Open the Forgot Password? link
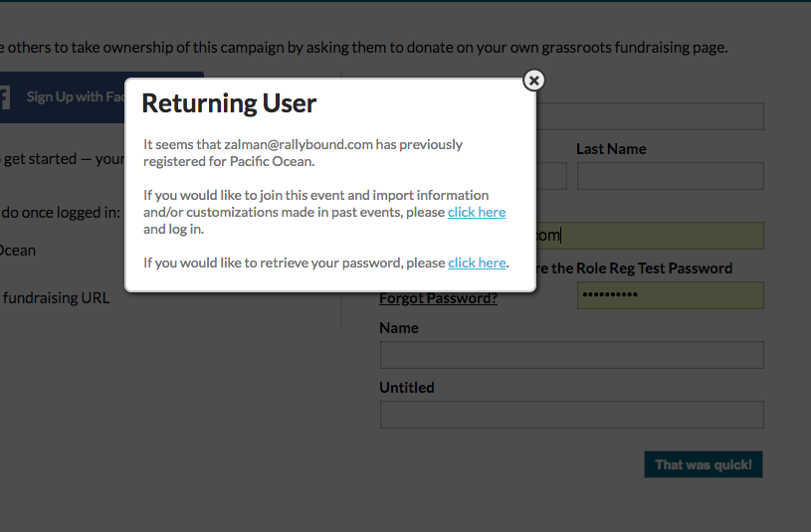The image size is (811, 532). pyautogui.click(x=438, y=298)
